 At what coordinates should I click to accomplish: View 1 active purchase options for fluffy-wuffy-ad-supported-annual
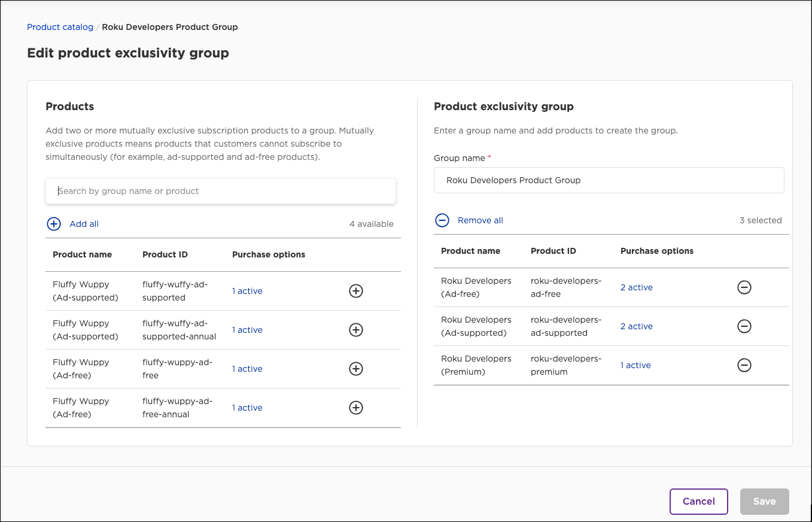pyautogui.click(x=247, y=330)
